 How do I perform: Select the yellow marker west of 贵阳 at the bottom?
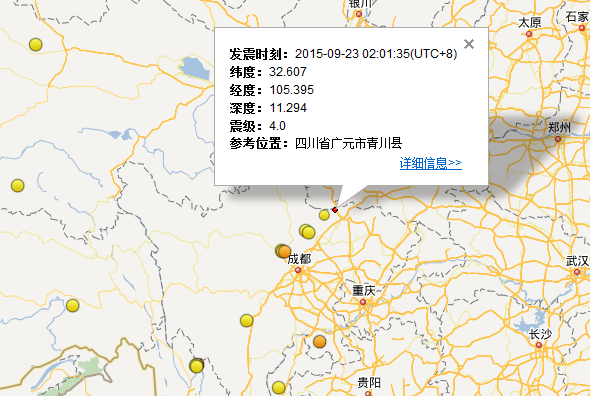click(278, 387)
